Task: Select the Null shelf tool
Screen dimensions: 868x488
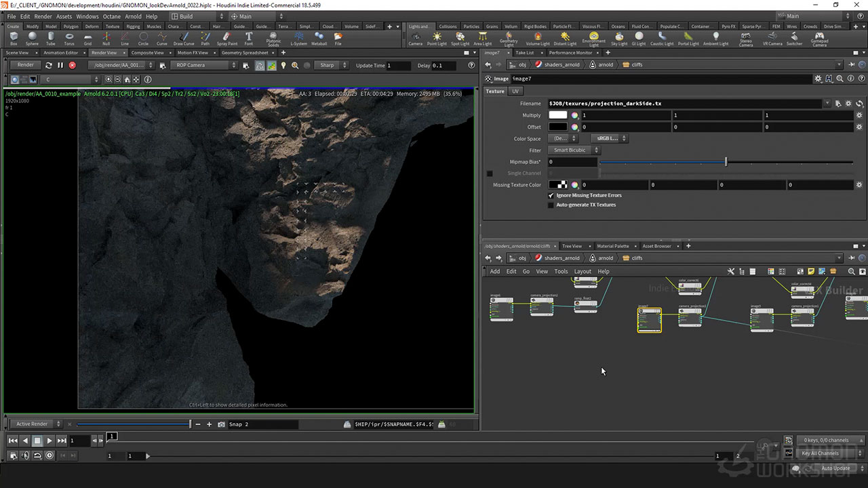Action: tap(106, 39)
